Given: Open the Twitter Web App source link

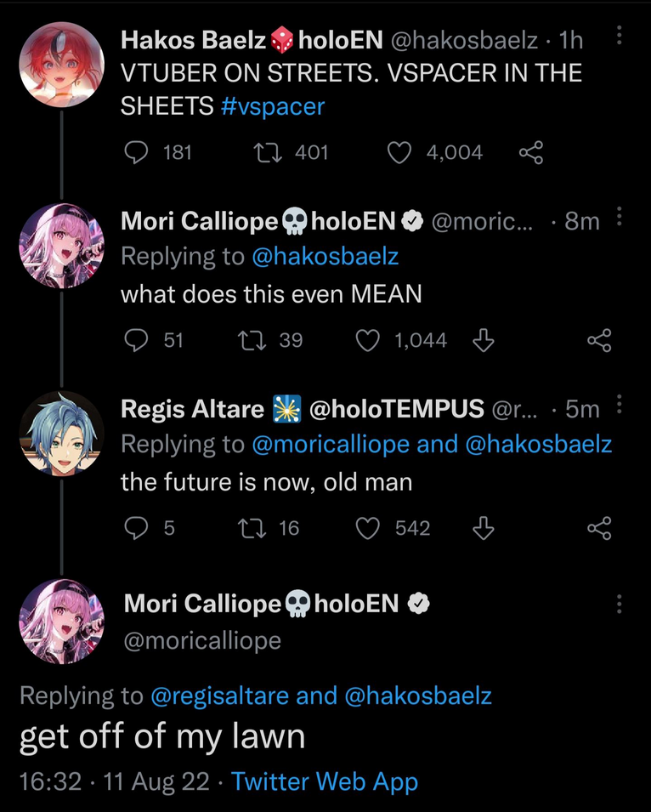Looking at the screenshot, I should click(x=325, y=781).
